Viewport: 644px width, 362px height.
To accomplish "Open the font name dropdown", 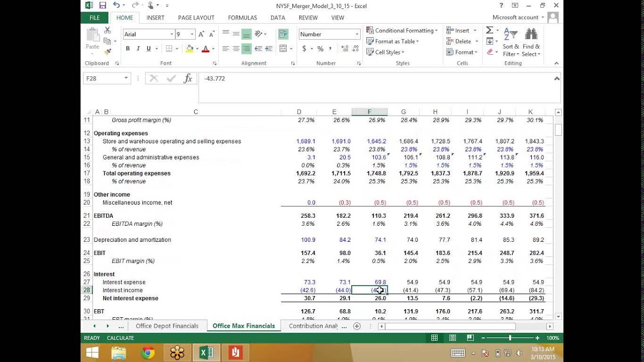I will (x=171, y=34).
